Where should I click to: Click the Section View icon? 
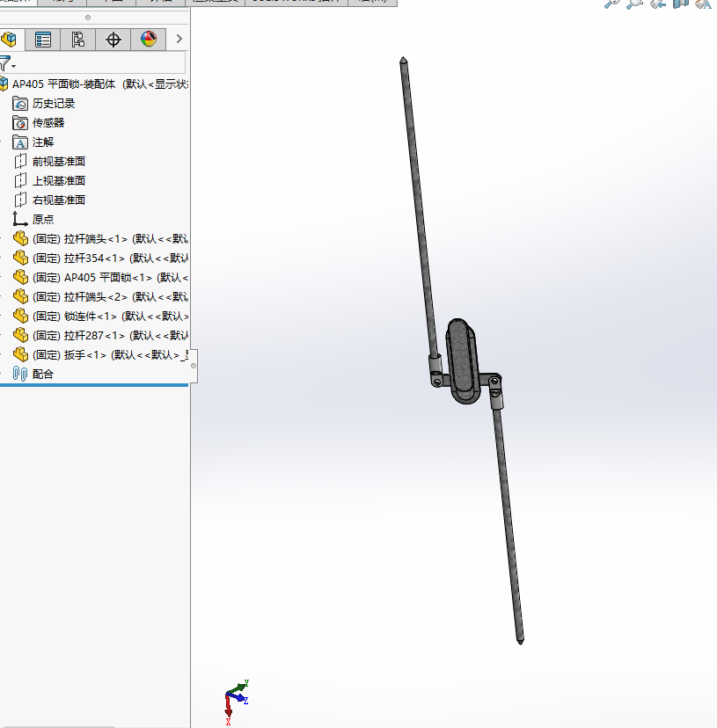pos(681,4)
